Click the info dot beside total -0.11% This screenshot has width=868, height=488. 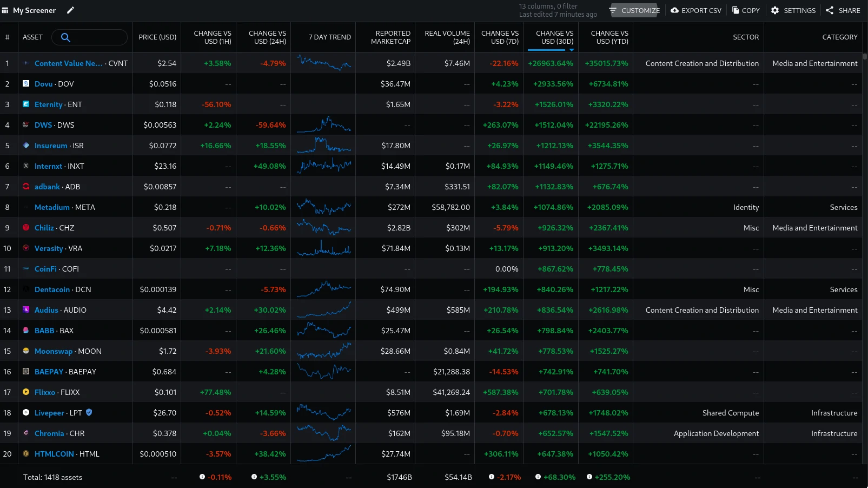coord(202,477)
